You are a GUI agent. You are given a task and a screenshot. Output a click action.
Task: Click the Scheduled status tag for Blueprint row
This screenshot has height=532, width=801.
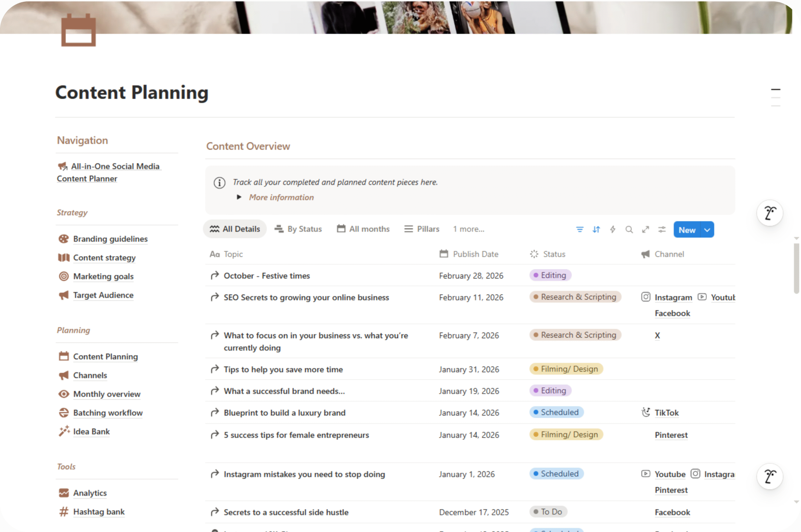pos(556,412)
